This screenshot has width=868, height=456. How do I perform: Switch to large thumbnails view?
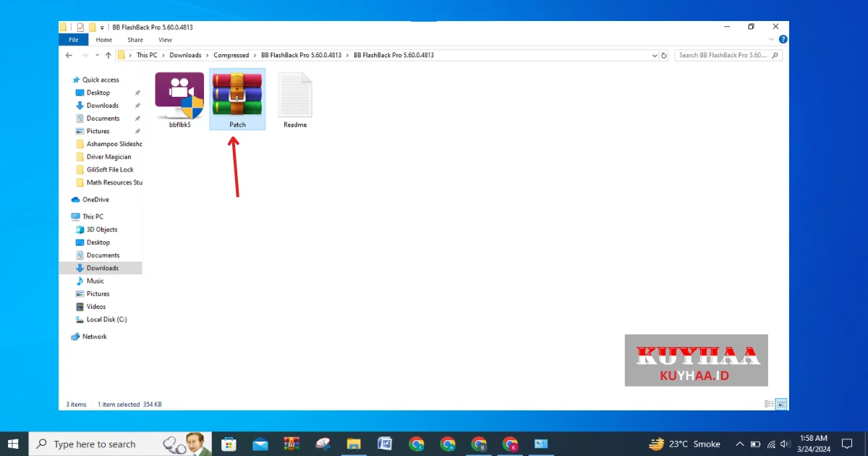[x=781, y=404]
